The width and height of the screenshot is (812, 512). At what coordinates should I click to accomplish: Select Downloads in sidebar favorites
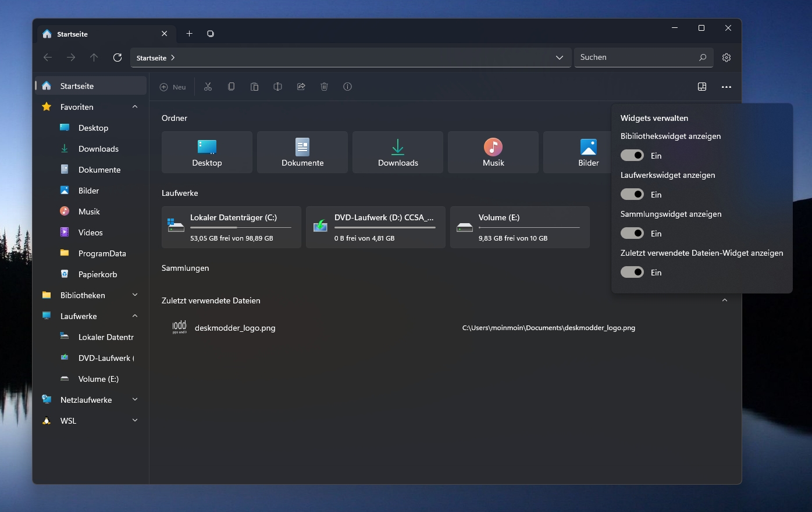(91, 149)
